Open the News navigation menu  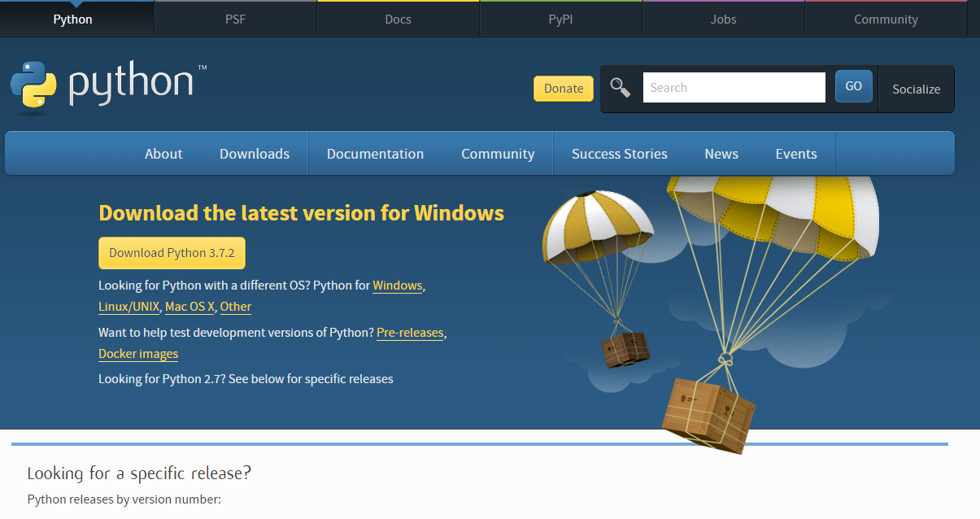click(x=721, y=154)
